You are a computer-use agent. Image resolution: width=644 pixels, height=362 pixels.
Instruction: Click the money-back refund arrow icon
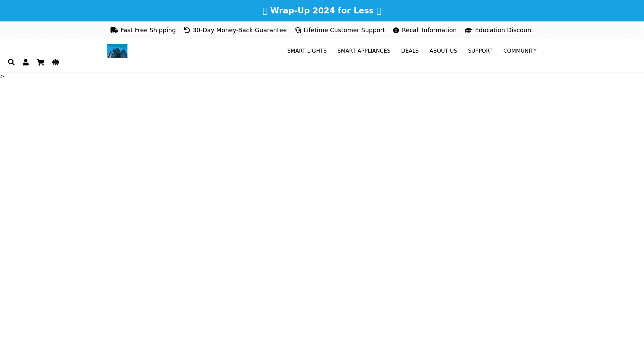[187, 31]
